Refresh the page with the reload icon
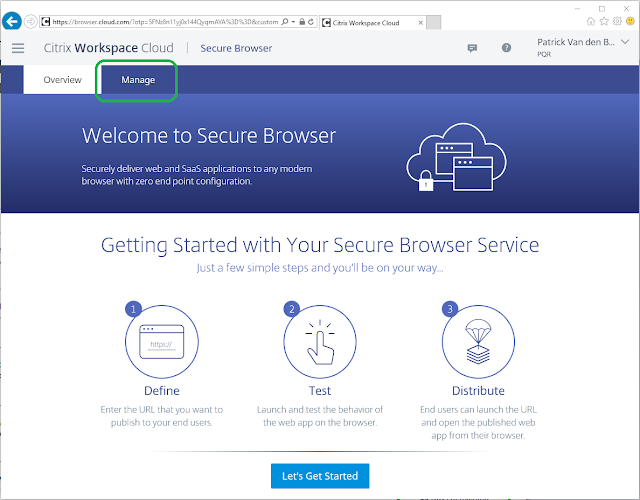640x500 pixels. (311, 22)
